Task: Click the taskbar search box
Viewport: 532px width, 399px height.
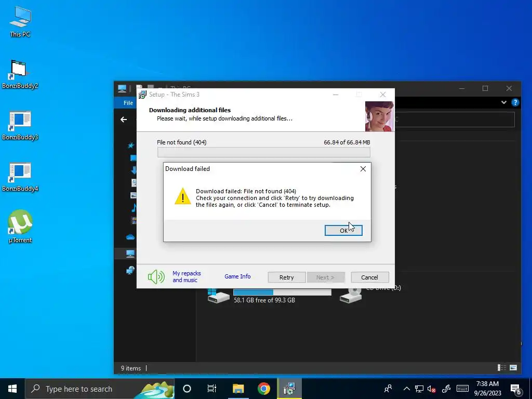Action: coord(100,389)
